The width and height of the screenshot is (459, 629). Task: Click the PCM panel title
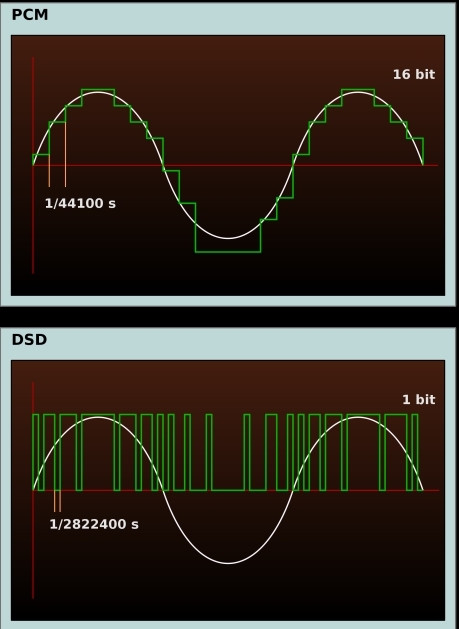click(x=30, y=15)
